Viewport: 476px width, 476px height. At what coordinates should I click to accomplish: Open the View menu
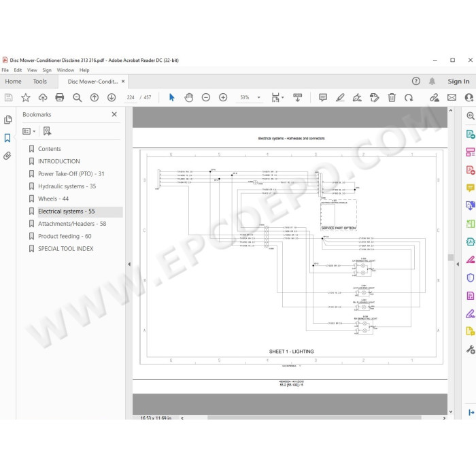click(32, 70)
